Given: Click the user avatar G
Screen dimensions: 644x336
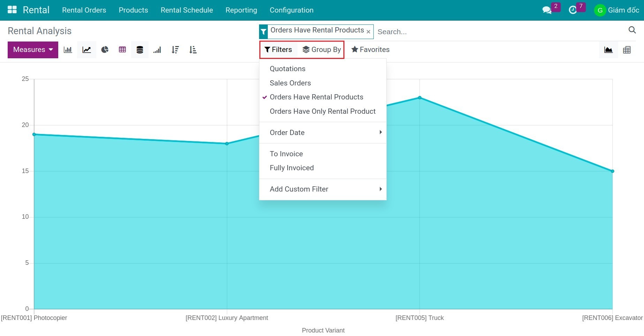Looking at the screenshot, I should click(600, 10).
